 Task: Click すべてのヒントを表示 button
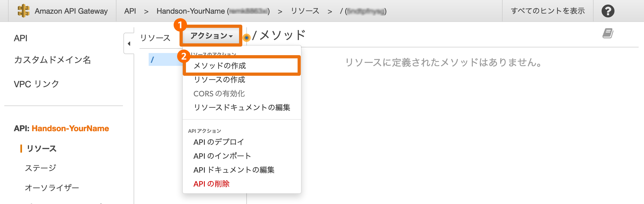tap(548, 11)
